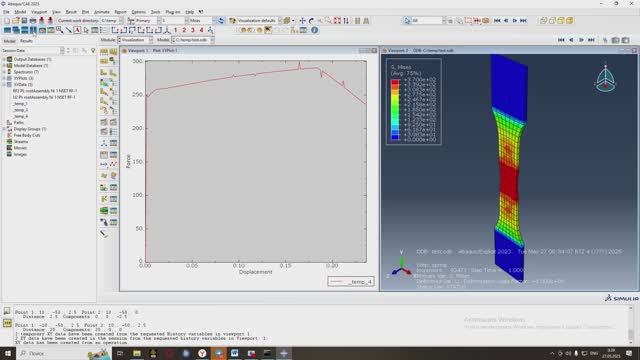Open the File menu
This screenshot has width=640, height=360.
click(x=6, y=12)
